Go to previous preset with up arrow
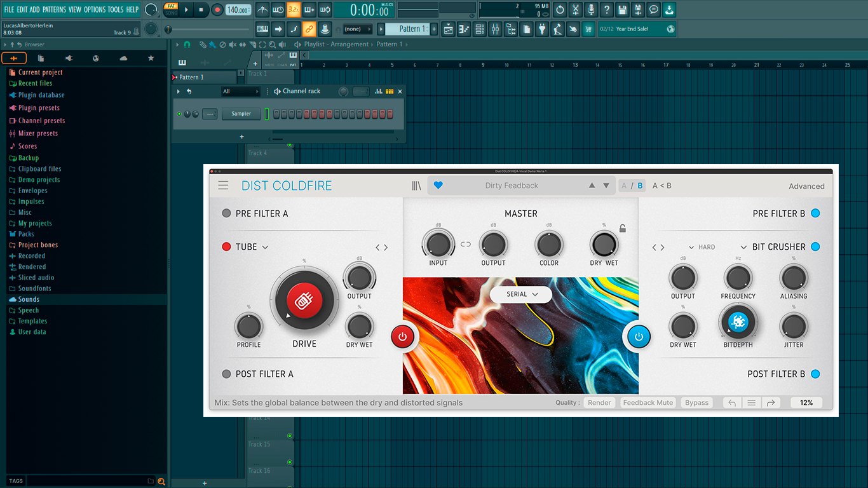Screen dimensions: 868x488 pyautogui.click(x=592, y=186)
